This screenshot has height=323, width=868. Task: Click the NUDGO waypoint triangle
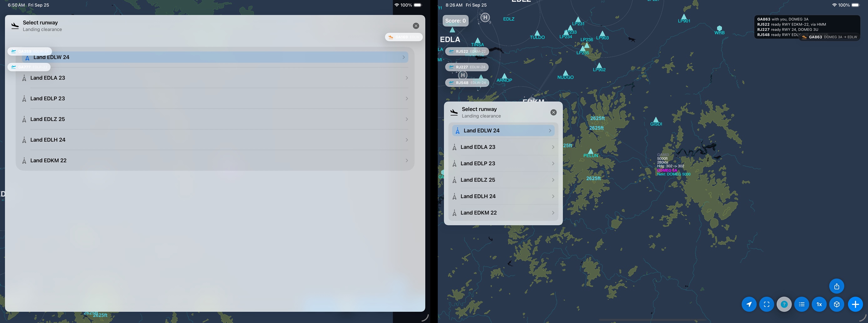click(x=565, y=73)
